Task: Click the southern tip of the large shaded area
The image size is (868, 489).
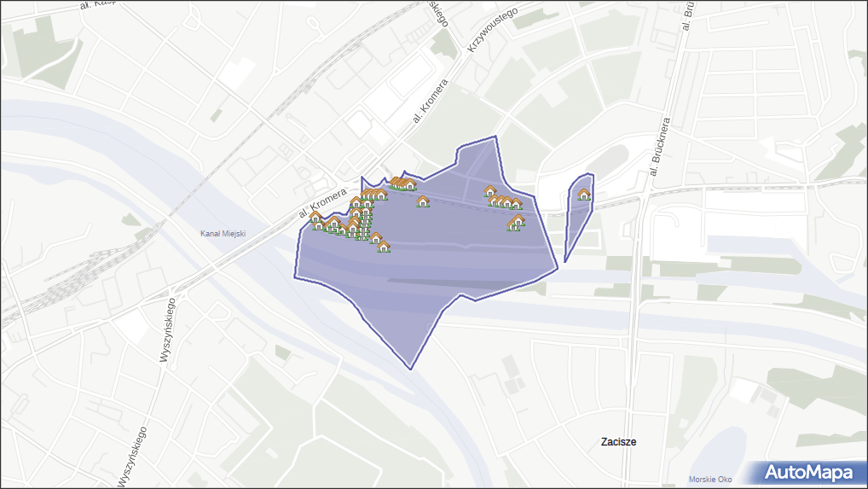Action: click(x=412, y=368)
